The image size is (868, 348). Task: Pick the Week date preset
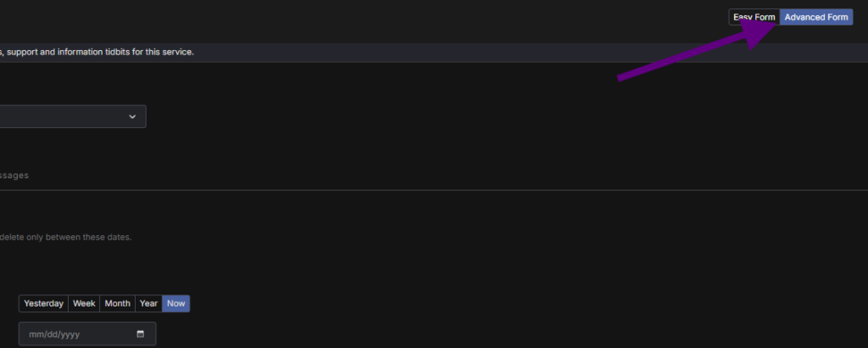click(x=84, y=303)
